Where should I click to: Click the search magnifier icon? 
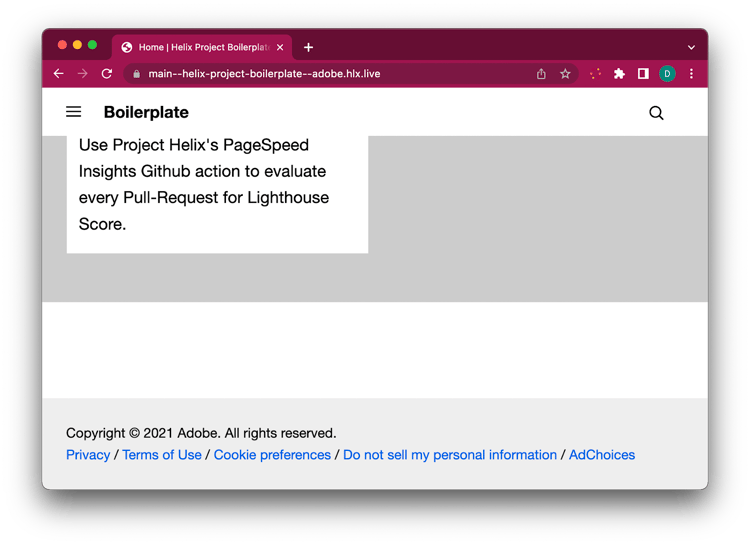(x=656, y=113)
